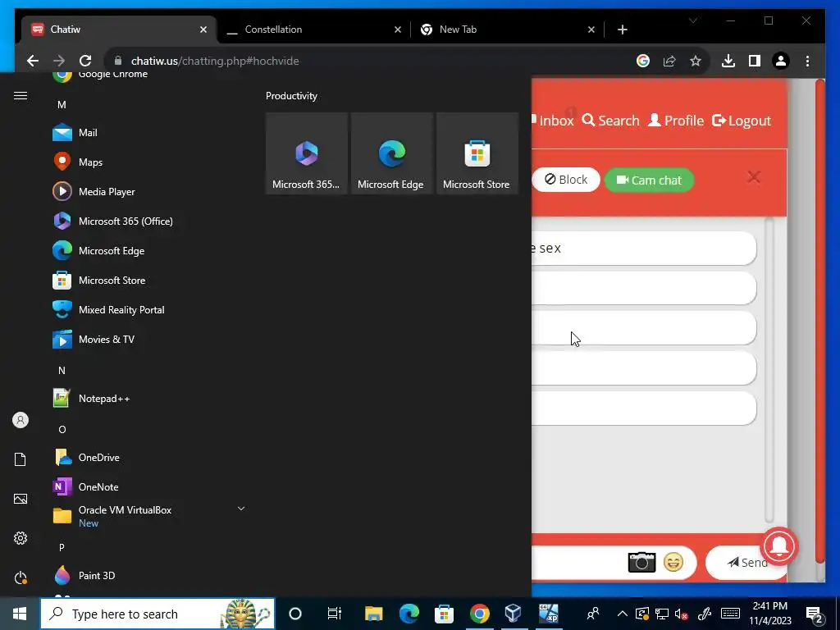Open Chatiw Search
840x630 pixels.
(x=610, y=121)
